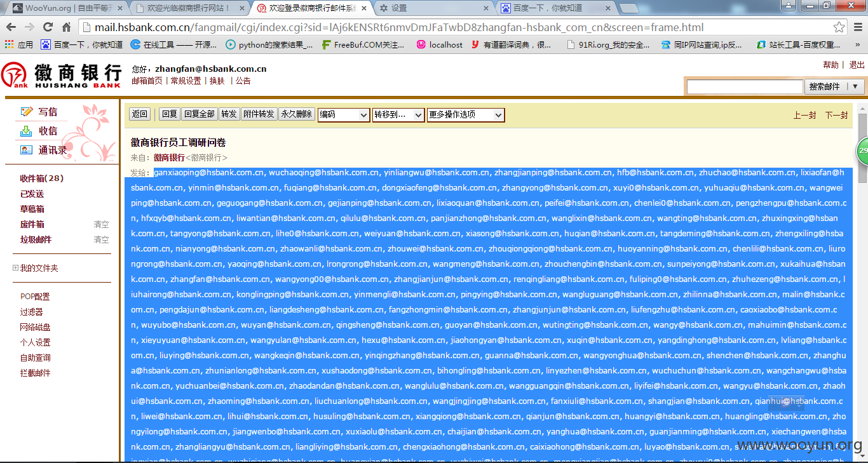Screen dimensions: 868x463
Task: Click the 收信 receive mail icon
Action: click(26, 131)
